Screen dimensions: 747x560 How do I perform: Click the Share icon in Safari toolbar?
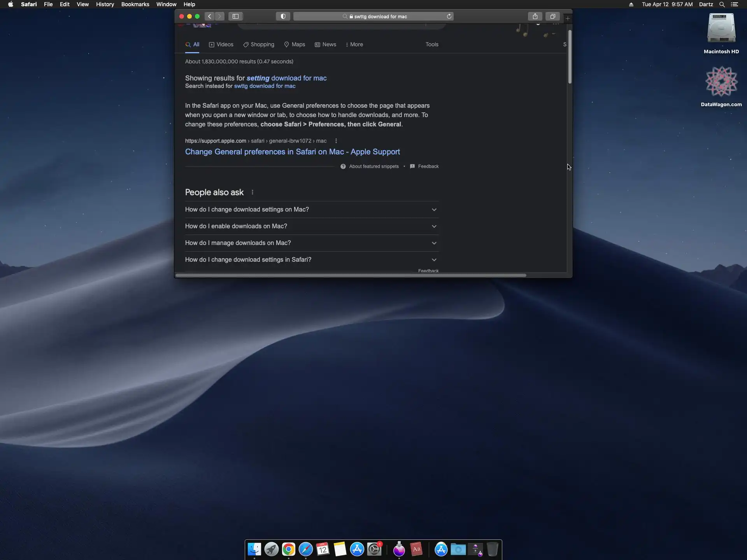tap(535, 16)
